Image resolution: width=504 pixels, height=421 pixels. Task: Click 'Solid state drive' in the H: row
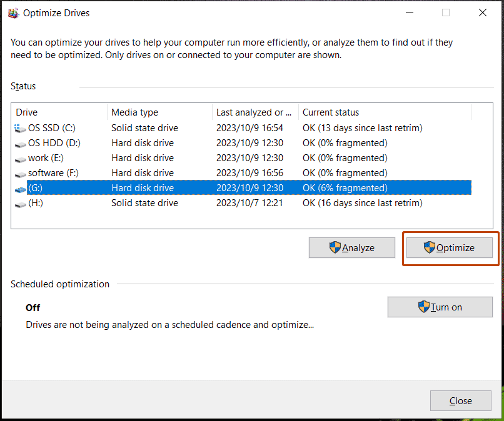pos(144,203)
